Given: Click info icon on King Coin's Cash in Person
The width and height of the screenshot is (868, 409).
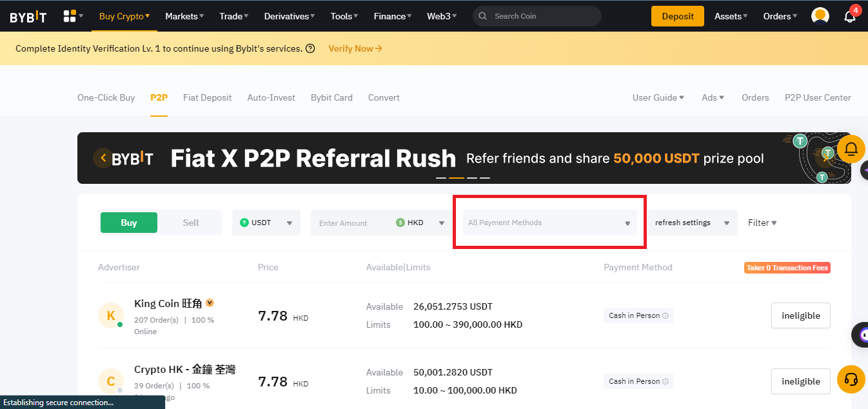Looking at the screenshot, I should pos(666,315).
